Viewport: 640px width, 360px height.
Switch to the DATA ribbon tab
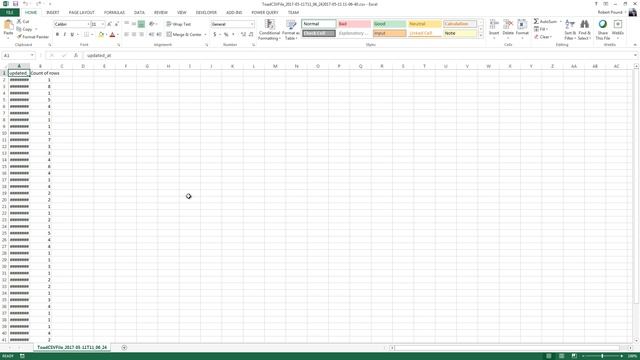point(139,12)
